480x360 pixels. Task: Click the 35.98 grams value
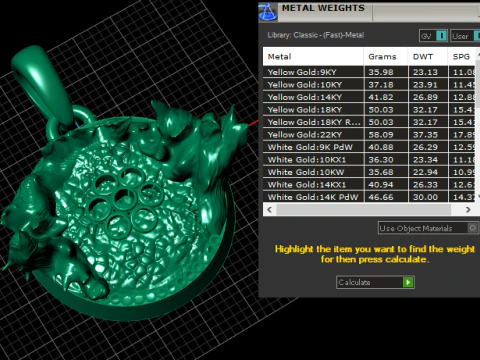point(381,72)
